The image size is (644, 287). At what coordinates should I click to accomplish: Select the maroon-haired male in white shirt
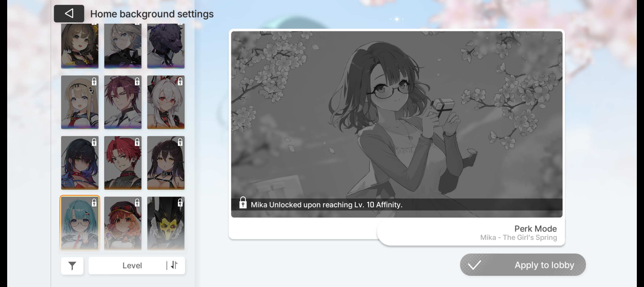pyautogui.click(x=123, y=102)
